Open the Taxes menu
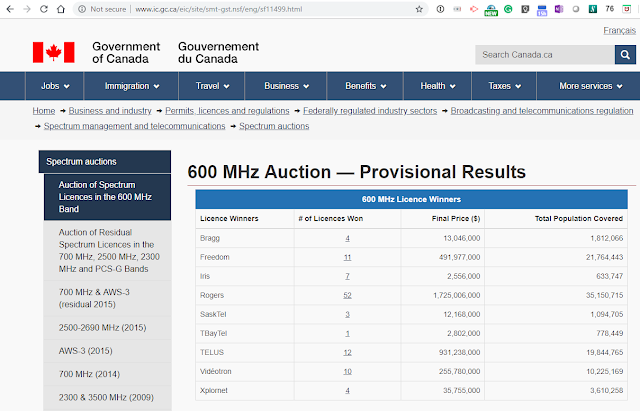Image resolution: width=640 pixels, height=411 pixels. coord(506,86)
